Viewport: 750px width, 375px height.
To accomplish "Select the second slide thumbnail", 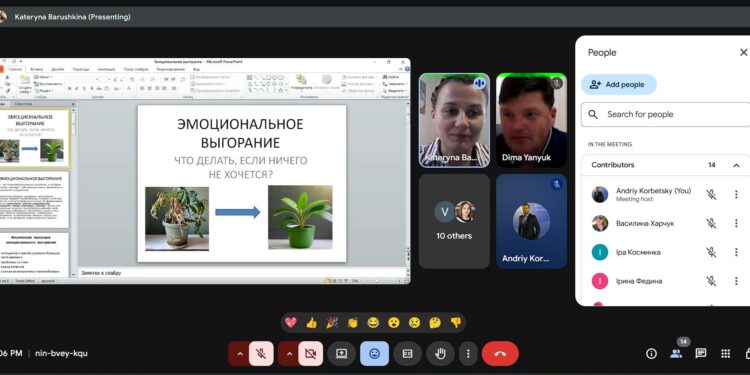I will pos(34,200).
